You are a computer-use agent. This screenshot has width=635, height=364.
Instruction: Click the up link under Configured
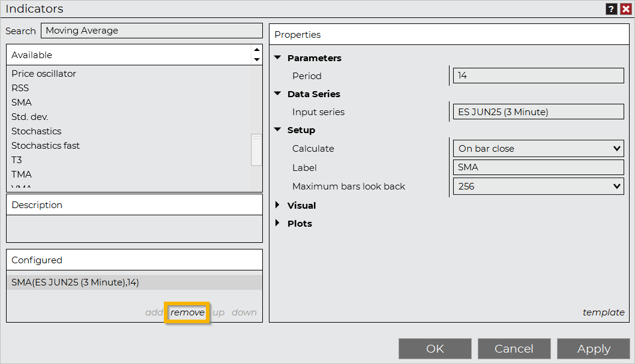click(x=218, y=312)
